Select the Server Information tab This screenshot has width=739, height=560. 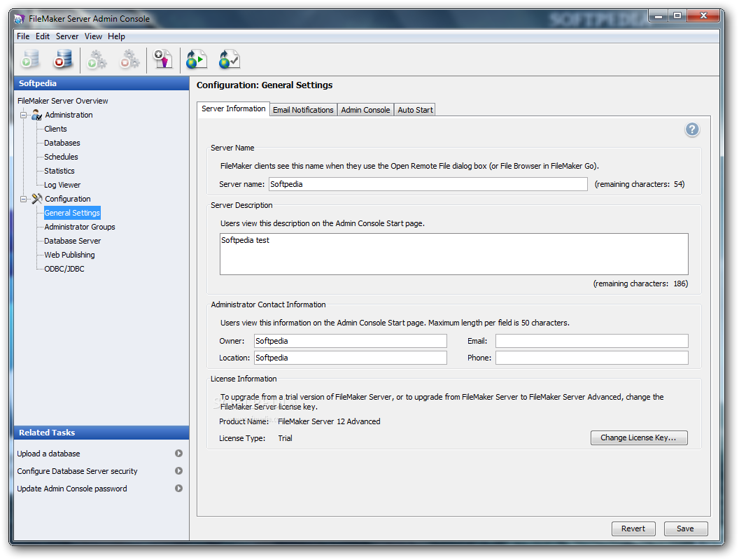click(233, 109)
